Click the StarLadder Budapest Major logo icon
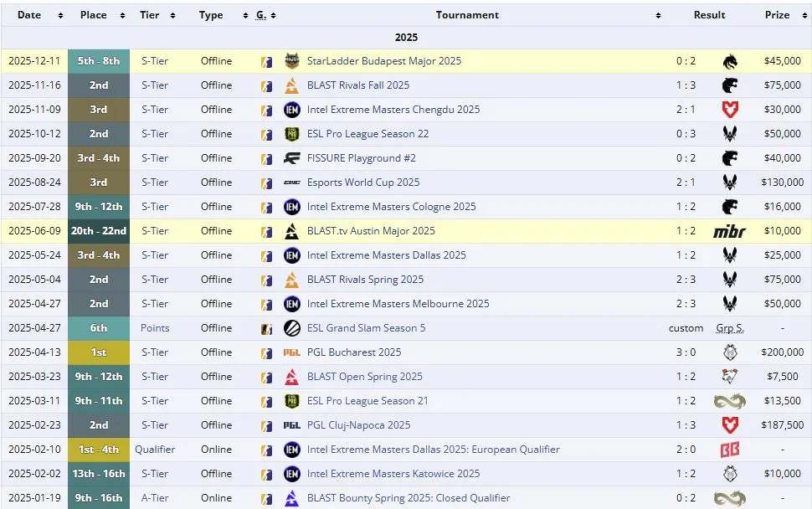812x509 pixels. tap(292, 61)
